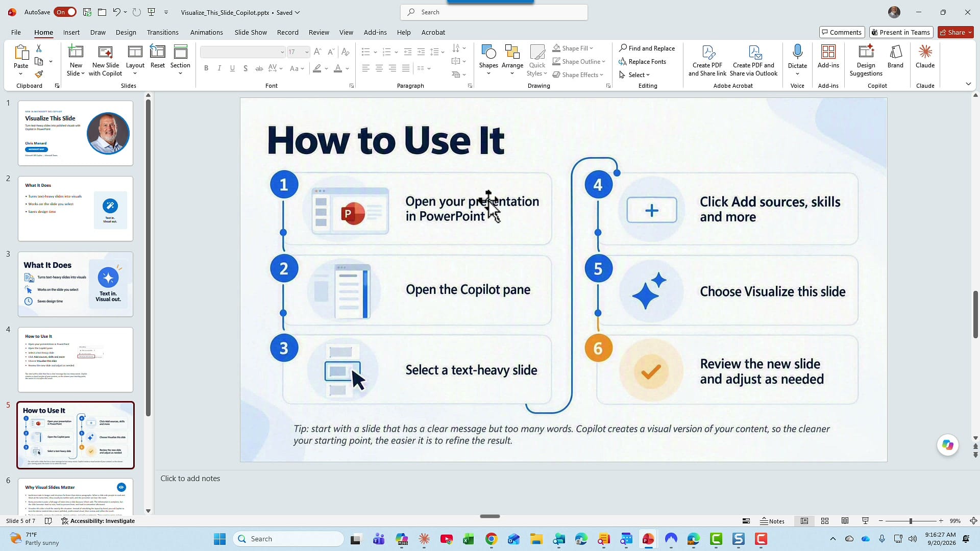Open Design Suggestions from Copilot
The image size is (980, 551).
coord(866,60)
